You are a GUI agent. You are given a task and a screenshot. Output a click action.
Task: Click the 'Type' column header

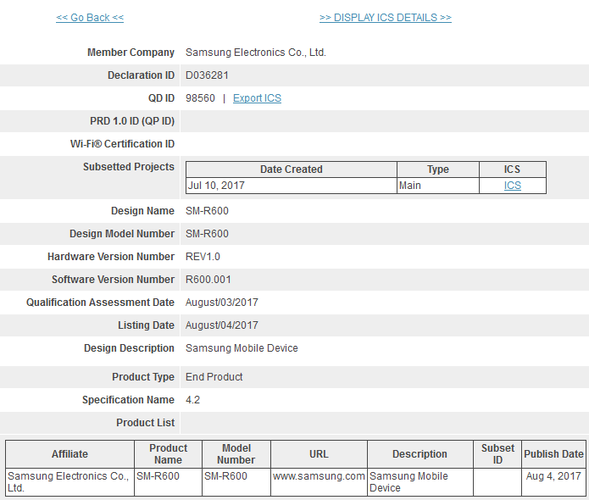pyautogui.click(x=438, y=169)
